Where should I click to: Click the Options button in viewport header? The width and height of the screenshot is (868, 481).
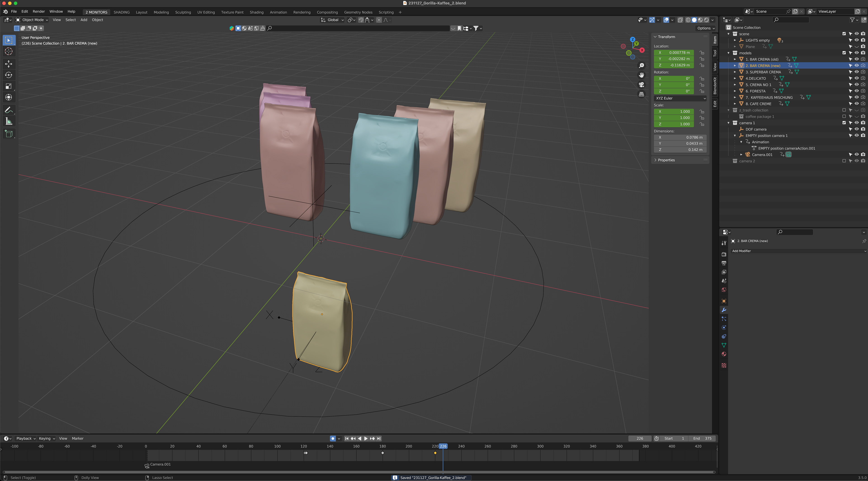tap(705, 28)
